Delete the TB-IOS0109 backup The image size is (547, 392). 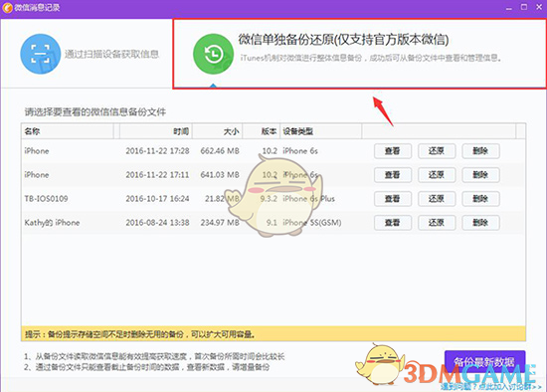(480, 199)
